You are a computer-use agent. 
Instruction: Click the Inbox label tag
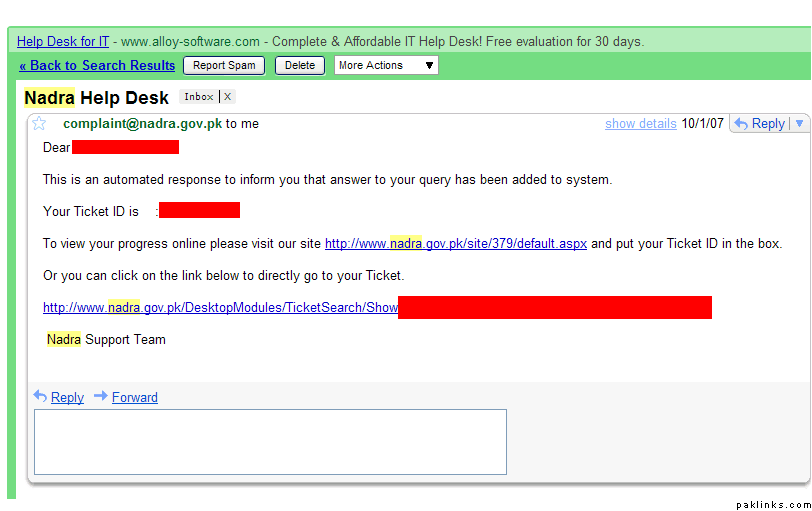tap(198, 97)
